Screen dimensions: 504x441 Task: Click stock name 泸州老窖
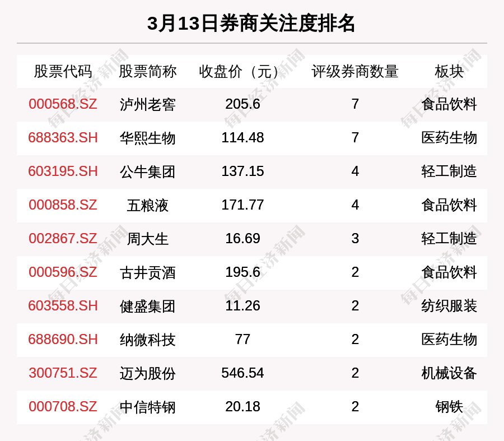point(147,105)
